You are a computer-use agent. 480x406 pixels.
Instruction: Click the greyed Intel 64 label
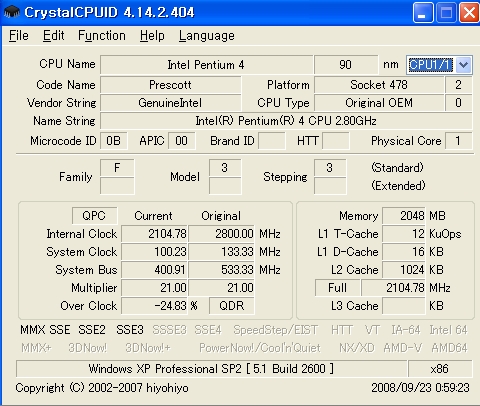tap(448, 330)
